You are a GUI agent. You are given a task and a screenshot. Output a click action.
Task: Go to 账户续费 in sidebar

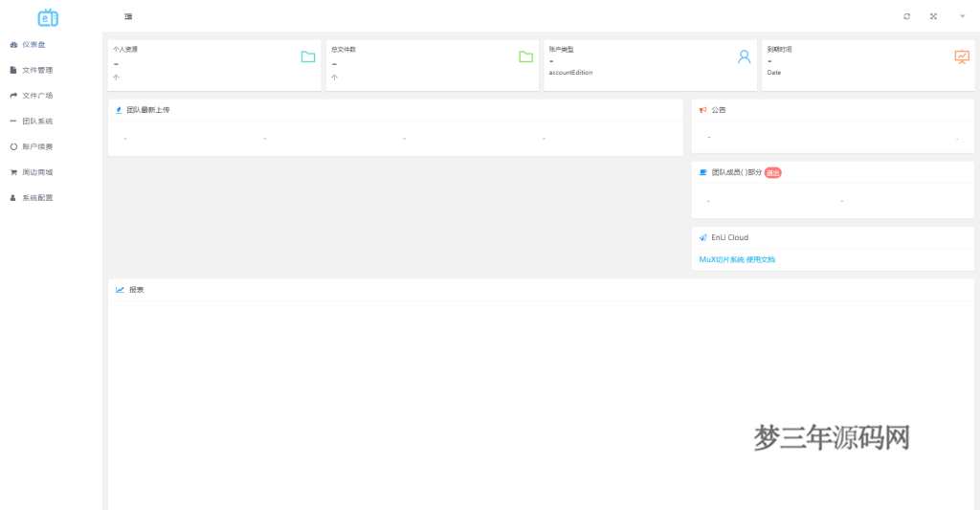36,146
